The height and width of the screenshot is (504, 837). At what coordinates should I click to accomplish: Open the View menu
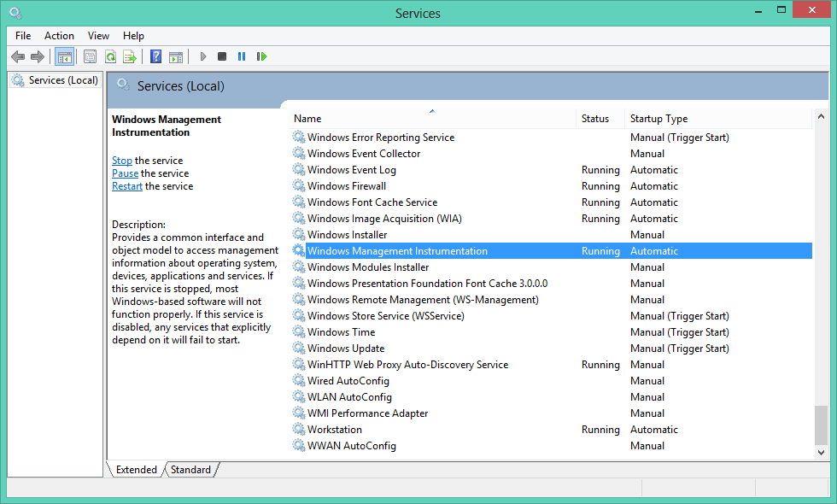tap(99, 36)
